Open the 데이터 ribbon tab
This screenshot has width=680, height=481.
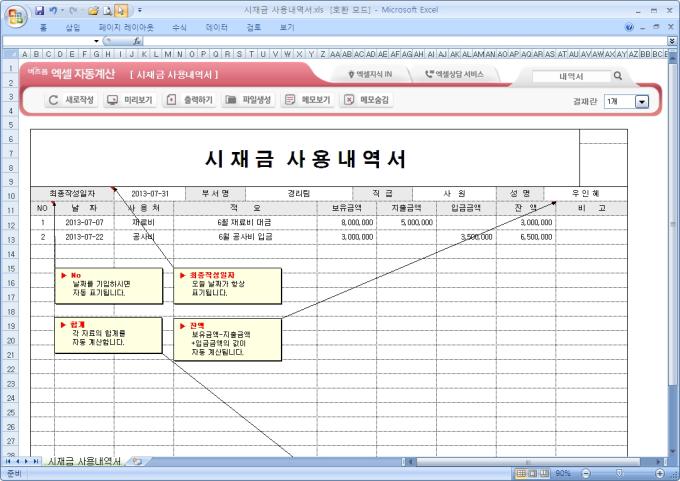216,28
